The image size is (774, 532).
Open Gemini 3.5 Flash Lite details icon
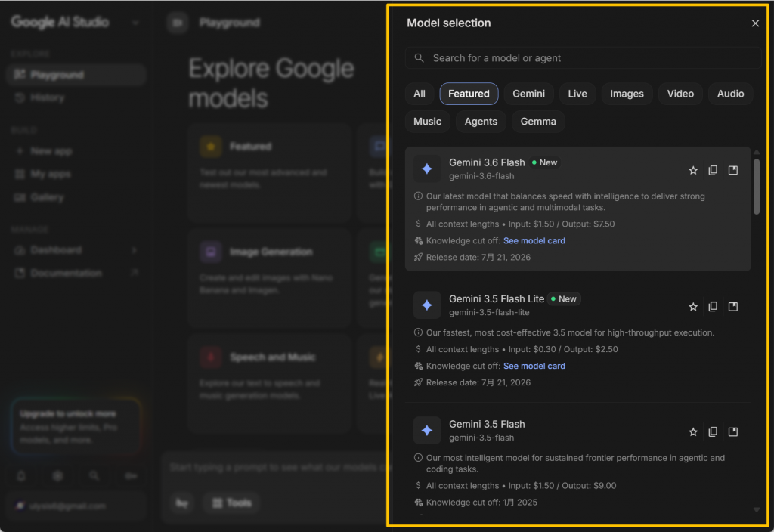pyautogui.click(x=733, y=307)
